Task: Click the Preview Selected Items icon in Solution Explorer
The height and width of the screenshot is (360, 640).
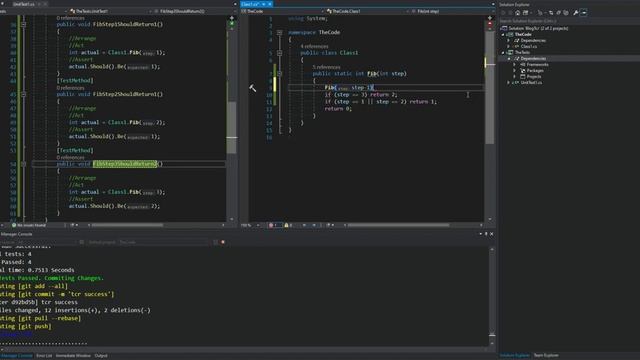Action: (x=584, y=13)
